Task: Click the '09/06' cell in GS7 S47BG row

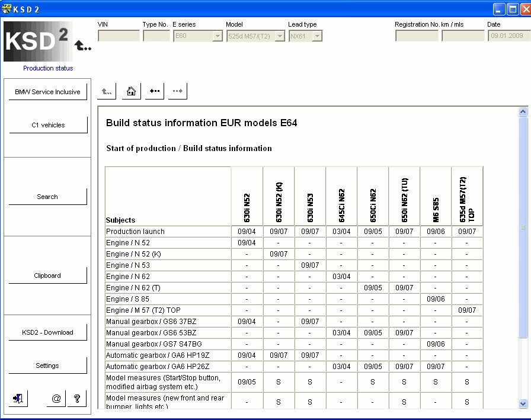Action: tap(436, 344)
